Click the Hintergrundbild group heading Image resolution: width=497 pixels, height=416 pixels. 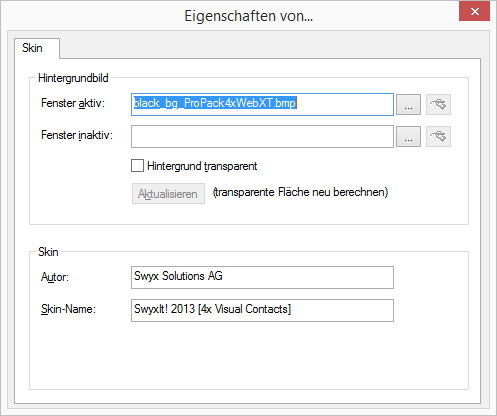coord(73,78)
